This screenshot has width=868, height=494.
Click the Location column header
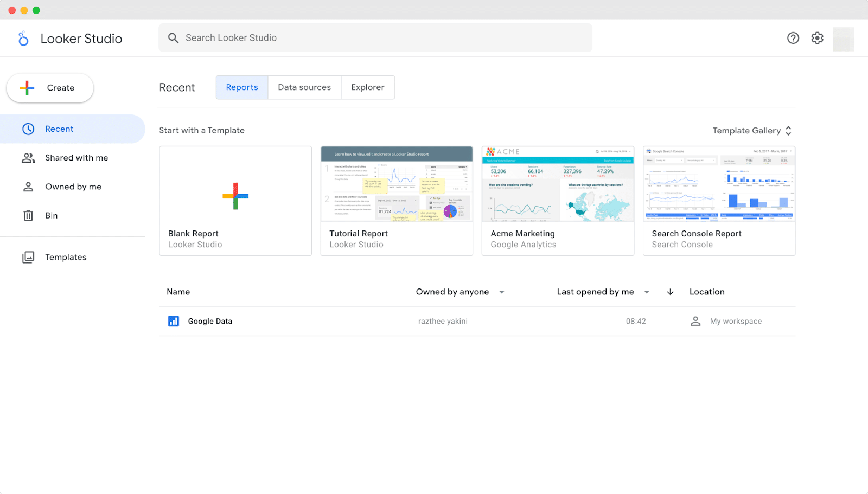pos(707,292)
